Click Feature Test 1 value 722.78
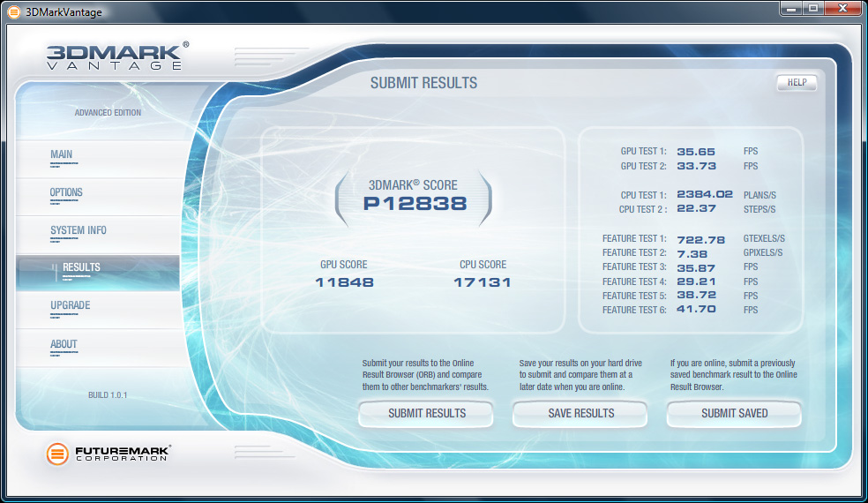868x503 pixels. click(x=700, y=240)
